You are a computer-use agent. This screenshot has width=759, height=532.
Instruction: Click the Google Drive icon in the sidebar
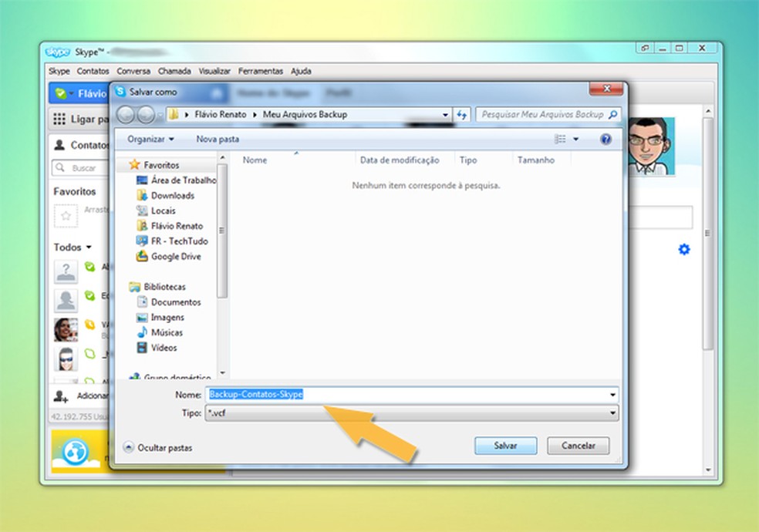[x=142, y=256]
